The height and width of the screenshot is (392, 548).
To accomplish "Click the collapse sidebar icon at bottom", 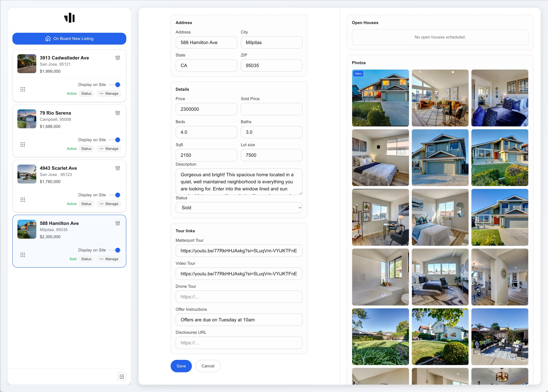I will 122,377.
